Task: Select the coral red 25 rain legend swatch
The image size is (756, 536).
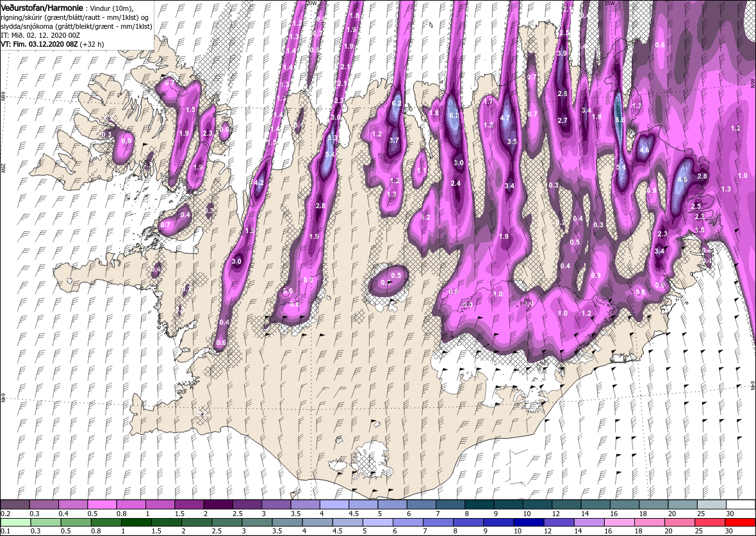Action: pyautogui.click(x=710, y=523)
